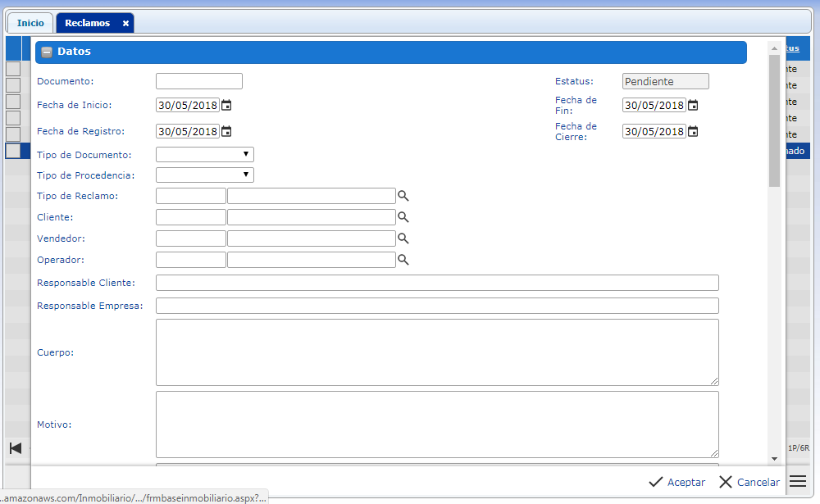Open the Tipo de Procedencia dropdown
Viewport: 820px width, 504px height.
[x=205, y=175]
